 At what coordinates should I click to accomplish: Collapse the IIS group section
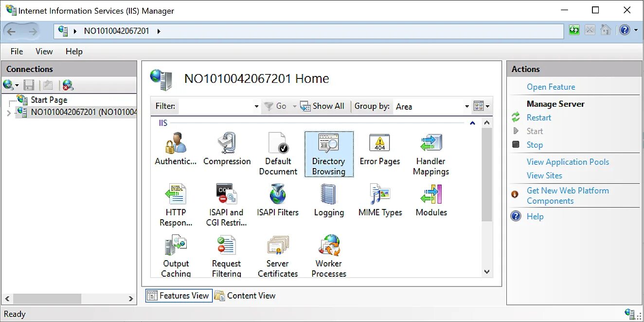[472, 123]
